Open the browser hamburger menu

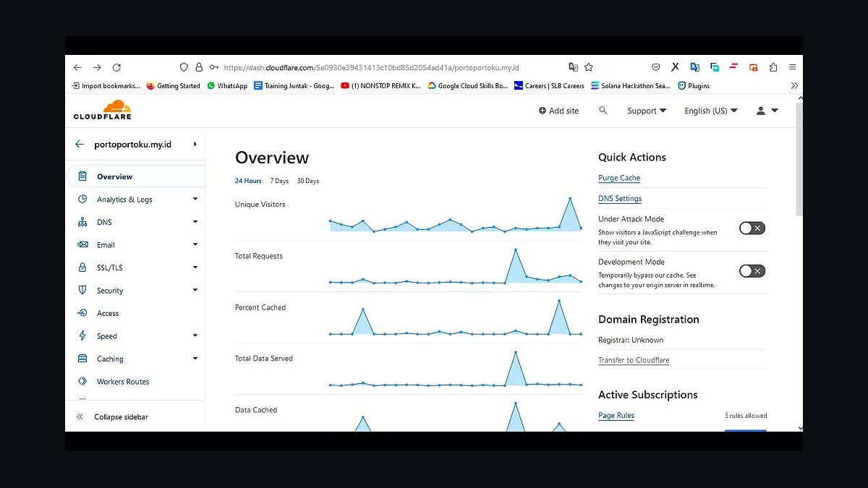coord(792,67)
